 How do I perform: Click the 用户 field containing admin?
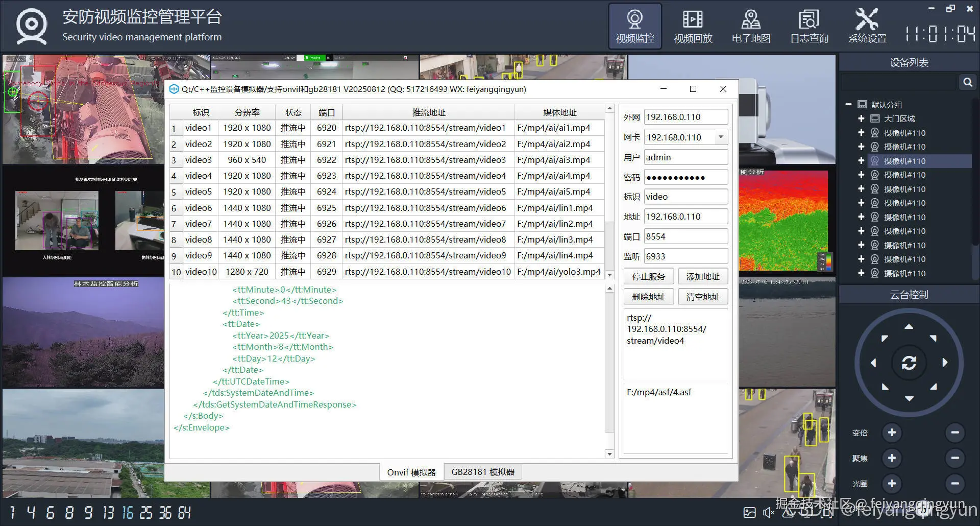686,157
